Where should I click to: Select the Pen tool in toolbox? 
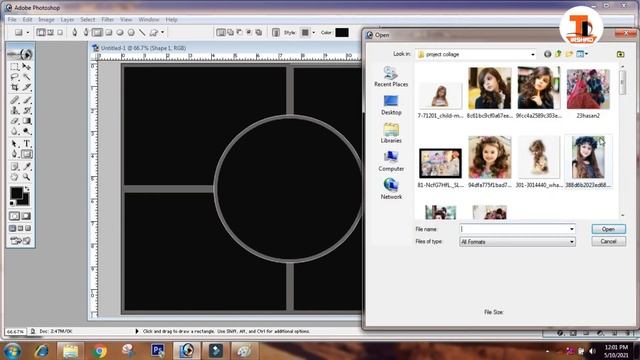point(14,154)
